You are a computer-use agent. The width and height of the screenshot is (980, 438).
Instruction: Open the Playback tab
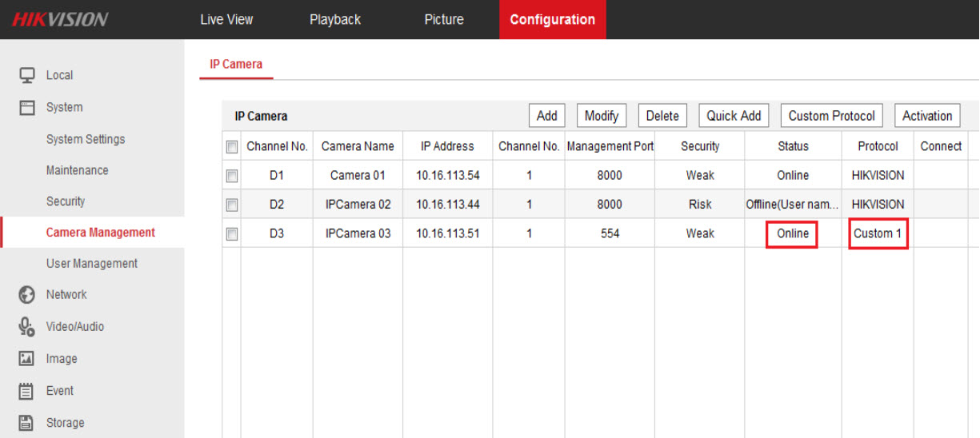pyautogui.click(x=335, y=20)
